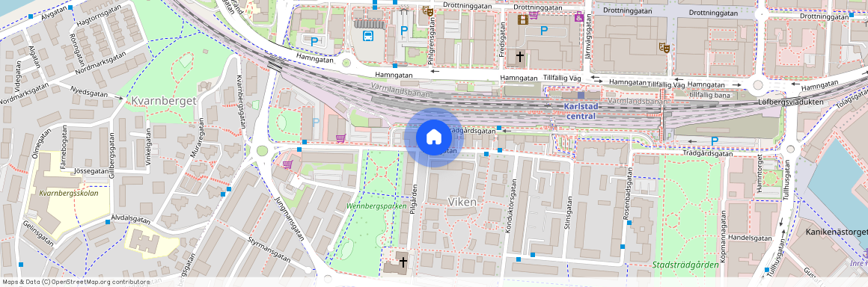Click the parking icon beside Pihlgrensgatan
Viewport: 868px width, 287px height.
point(403,31)
